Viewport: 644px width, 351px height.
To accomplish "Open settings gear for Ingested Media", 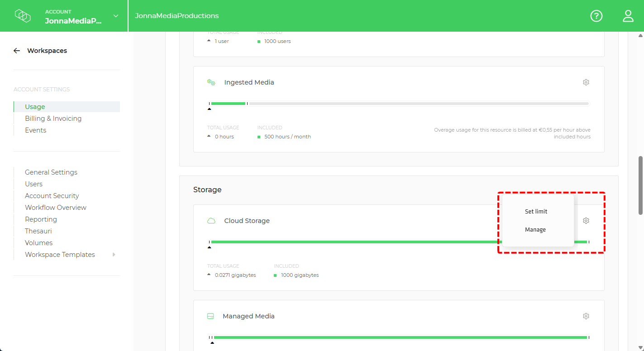I will pos(586,82).
